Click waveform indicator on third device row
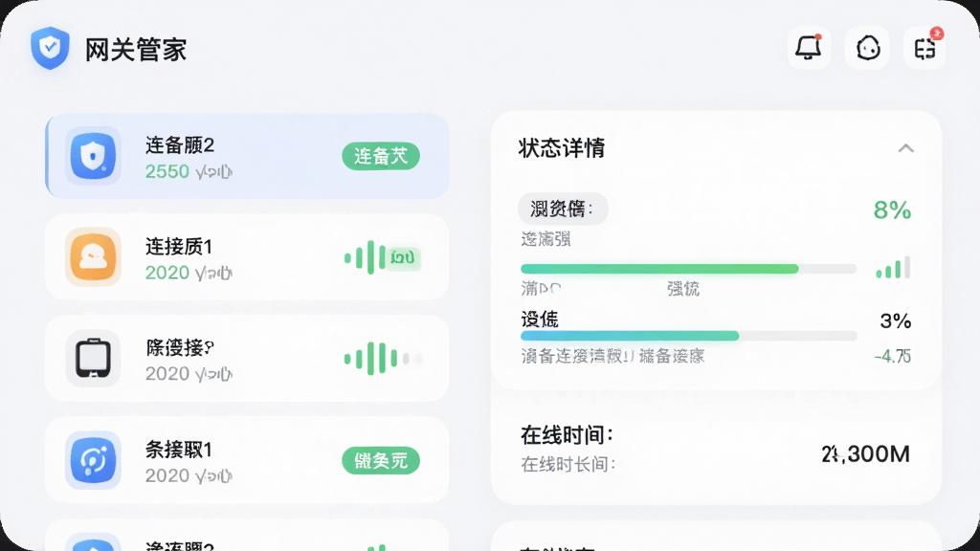980x551 pixels. point(382,359)
